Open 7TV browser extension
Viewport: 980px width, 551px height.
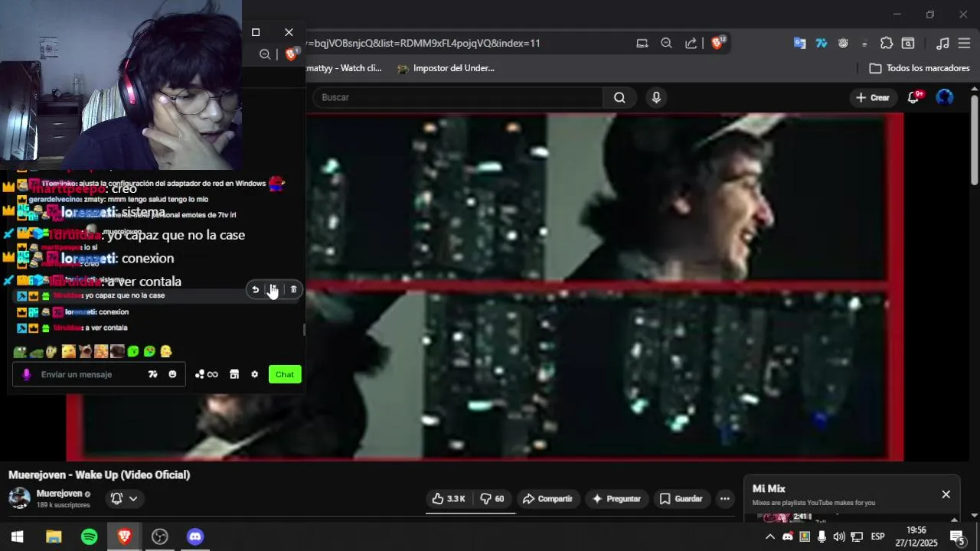click(x=822, y=43)
